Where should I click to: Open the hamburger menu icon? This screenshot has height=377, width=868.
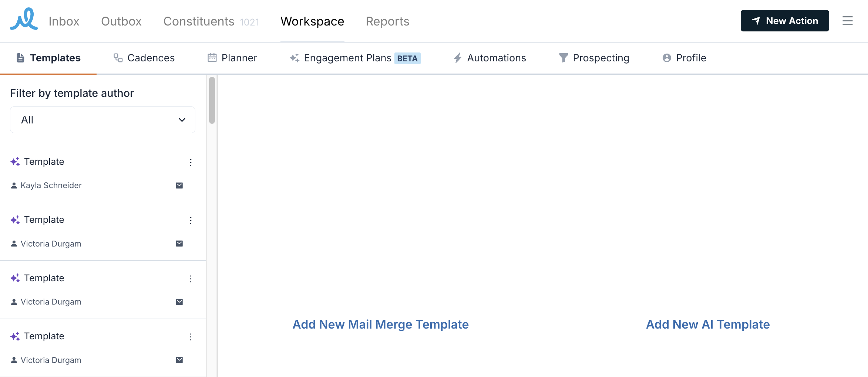coord(848,21)
